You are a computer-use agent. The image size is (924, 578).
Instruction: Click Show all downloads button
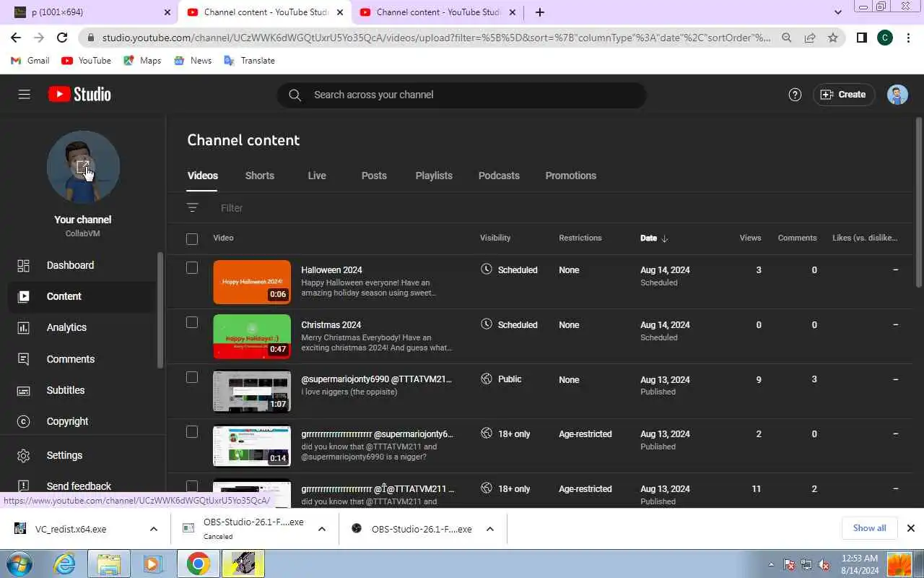(869, 528)
